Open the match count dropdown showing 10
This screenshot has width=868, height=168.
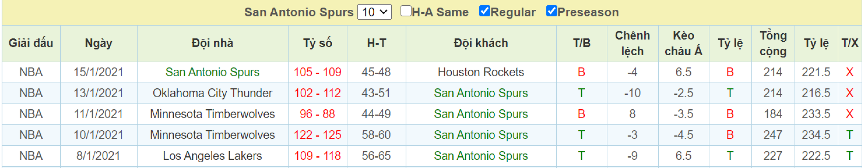pyautogui.click(x=374, y=12)
